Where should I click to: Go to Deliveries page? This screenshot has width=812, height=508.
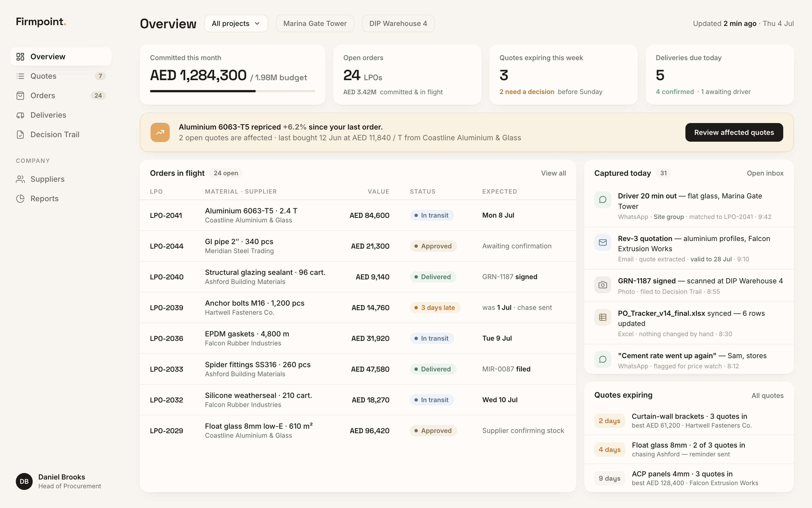point(61,115)
